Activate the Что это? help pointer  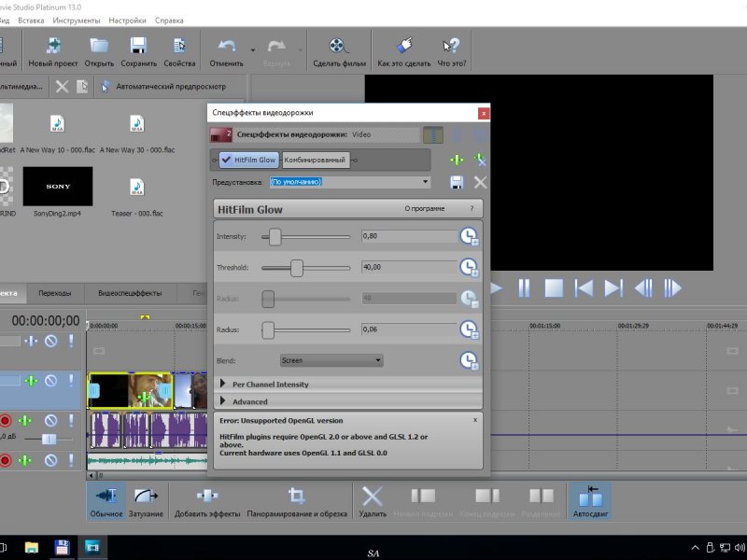(452, 51)
